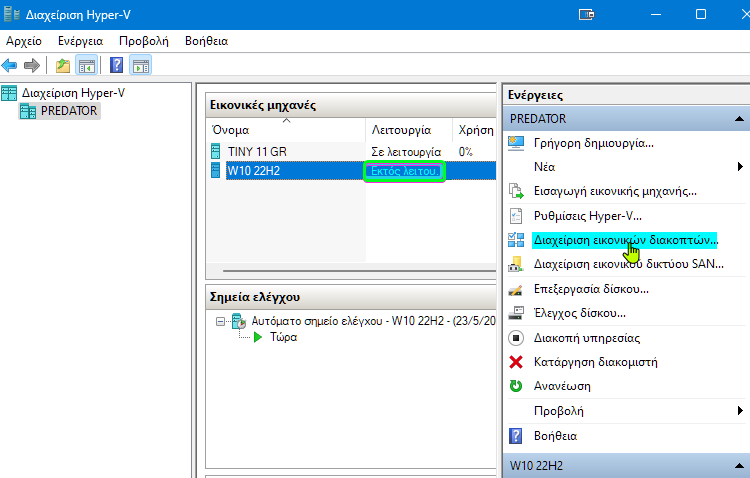Click the Γρήγορη δημιουργία monitor icon
Screen dimensions: 750x478
pyautogui.click(x=516, y=143)
